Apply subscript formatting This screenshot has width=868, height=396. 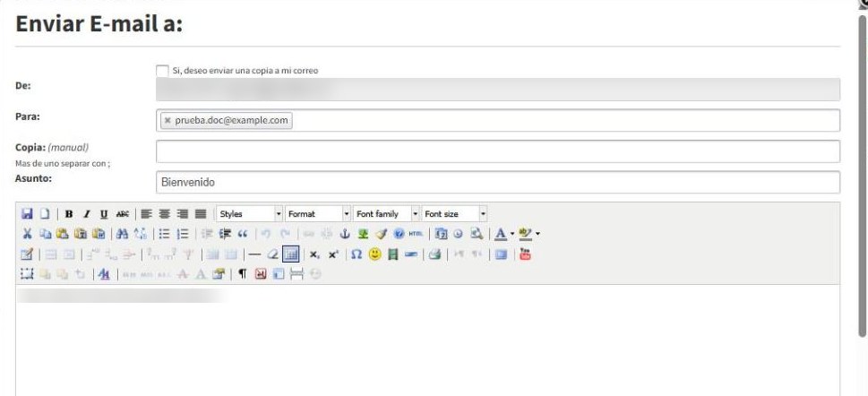coord(314,254)
